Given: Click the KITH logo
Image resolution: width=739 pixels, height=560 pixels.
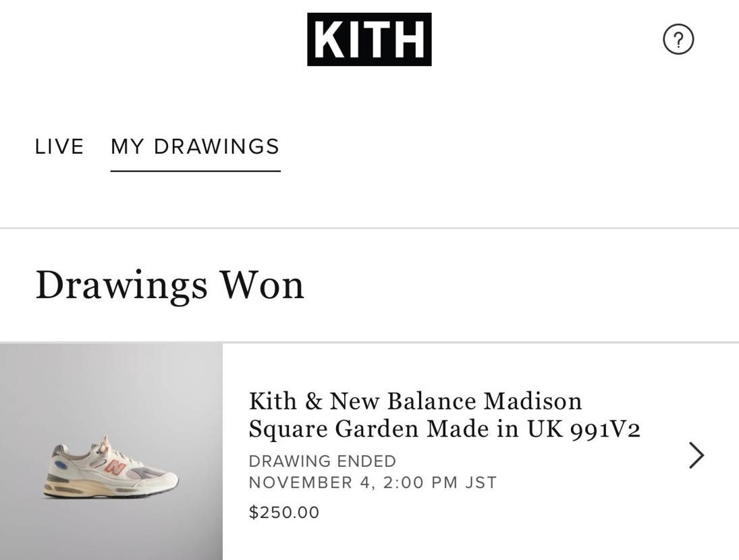Looking at the screenshot, I should 369,39.
